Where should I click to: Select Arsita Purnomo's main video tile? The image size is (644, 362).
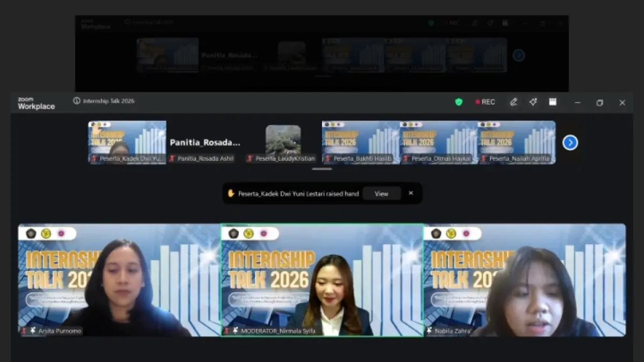pos(119,280)
